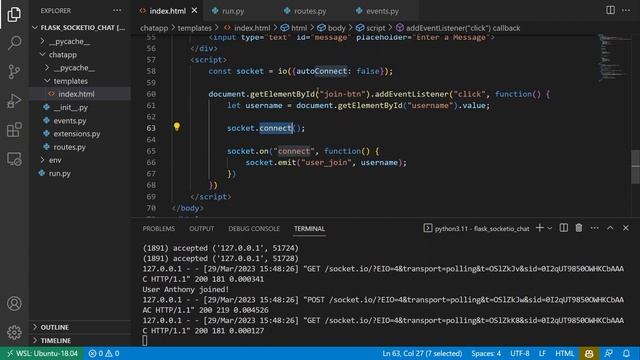
Task: Click the editor vertical scrollbar thumb
Action: [636, 167]
